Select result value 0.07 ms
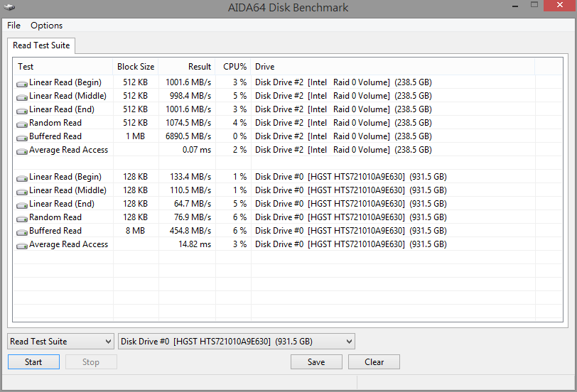This screenshot has height=392, width=577. tap(197, 150)
